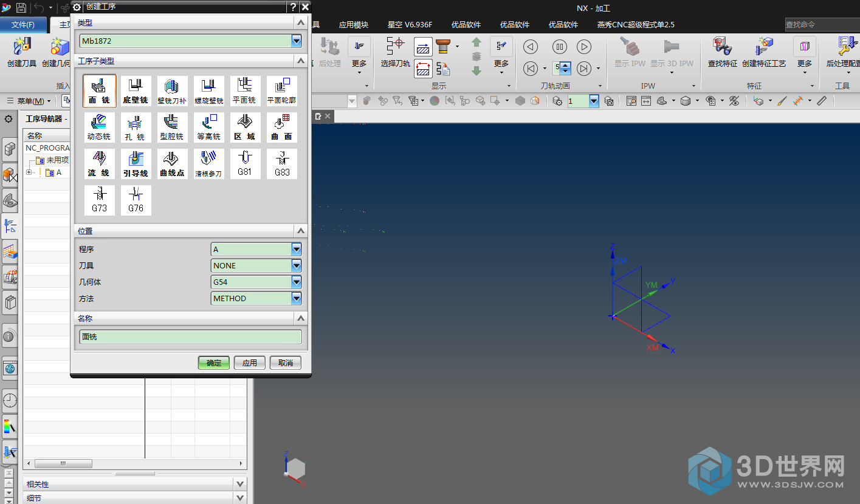Viewport: 860px width, 504px height.
Task: Step to next tool path position
Action: click(x=584, y=69)
